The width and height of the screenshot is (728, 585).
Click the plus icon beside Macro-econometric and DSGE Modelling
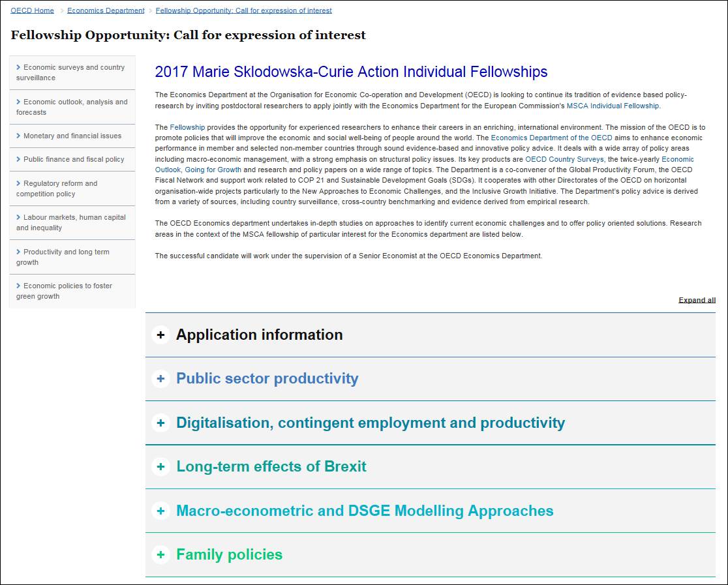(160, 511)
